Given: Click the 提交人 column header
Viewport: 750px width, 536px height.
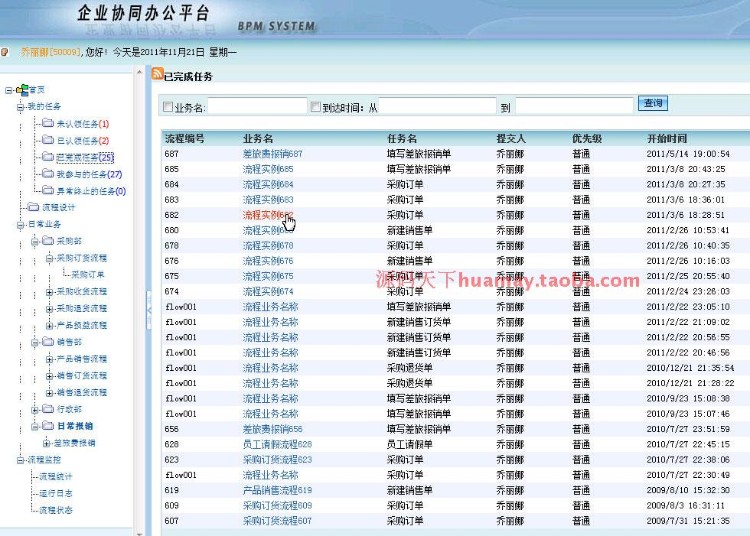Looking at the screenshot, I should pyautogui.click(x=511, y=139).
